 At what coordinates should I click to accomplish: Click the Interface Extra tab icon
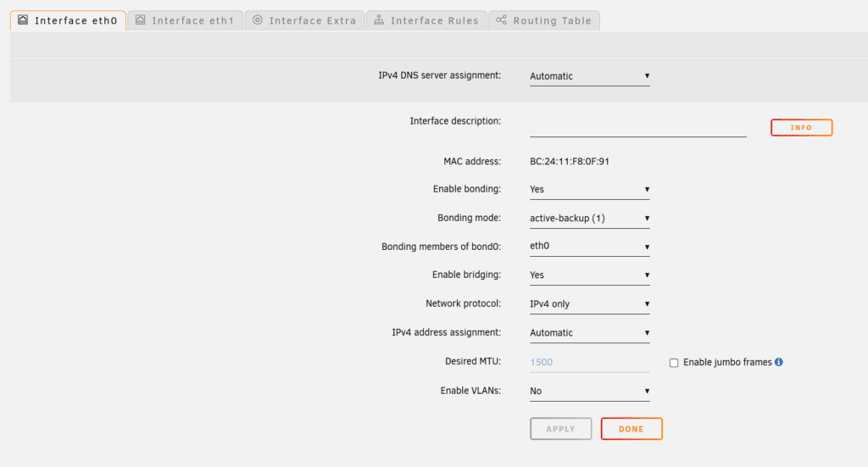(258, 20)
